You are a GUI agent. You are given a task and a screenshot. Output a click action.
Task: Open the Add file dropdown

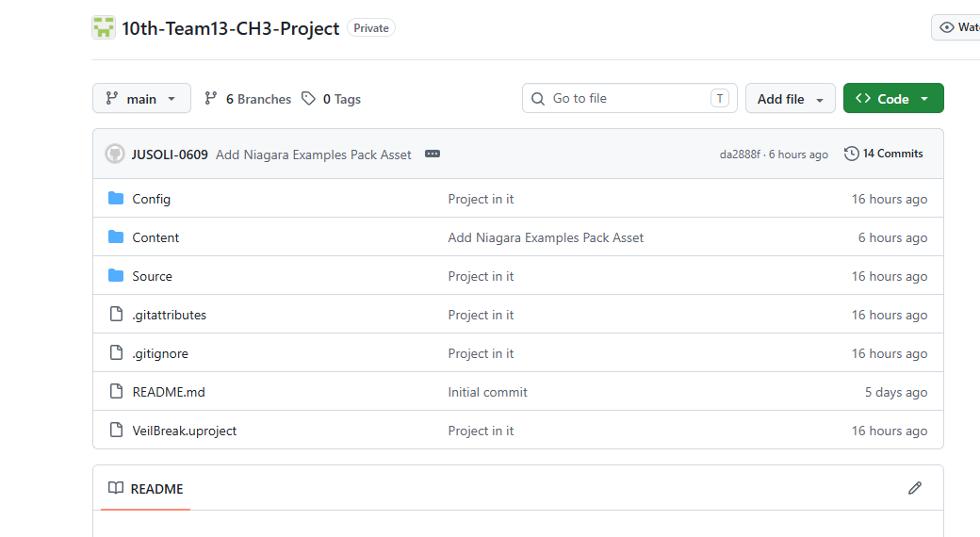tap(790, 98)
